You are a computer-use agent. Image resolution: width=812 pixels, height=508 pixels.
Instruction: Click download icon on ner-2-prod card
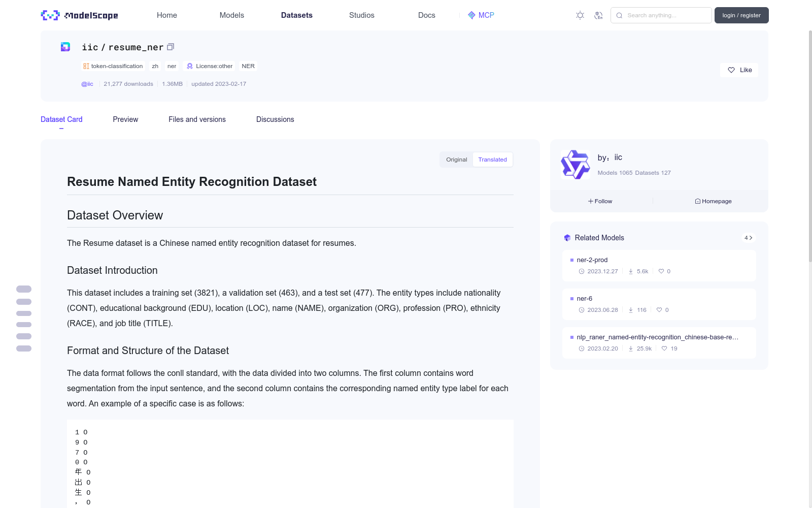631,271
